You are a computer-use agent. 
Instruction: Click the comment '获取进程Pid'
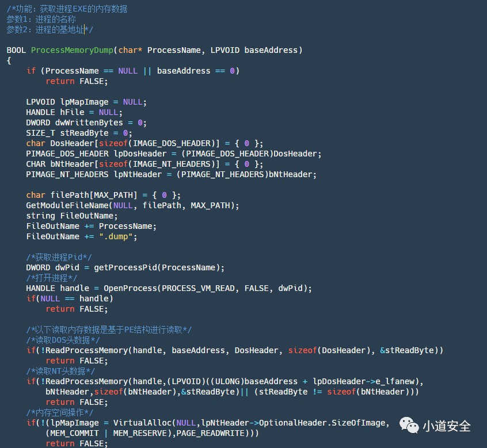59,257
